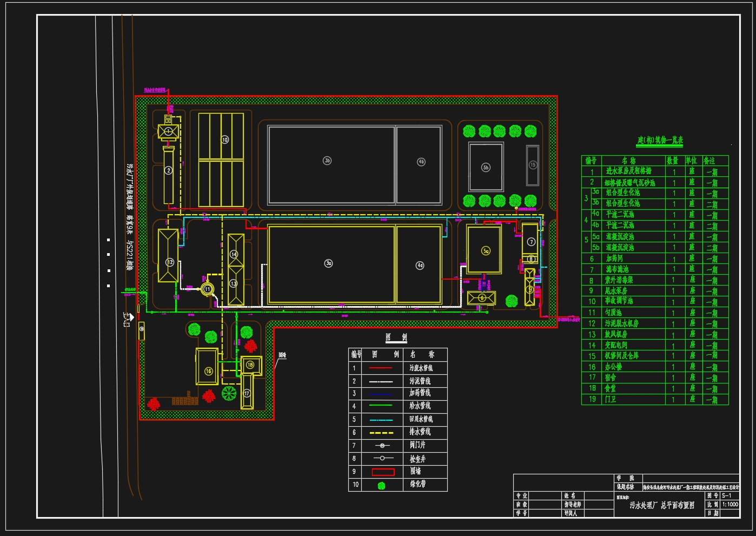Viewport: 756px width, 536px height.
Task: Select the vertical road annotation text by the boundary
Action: click(129, 217)
